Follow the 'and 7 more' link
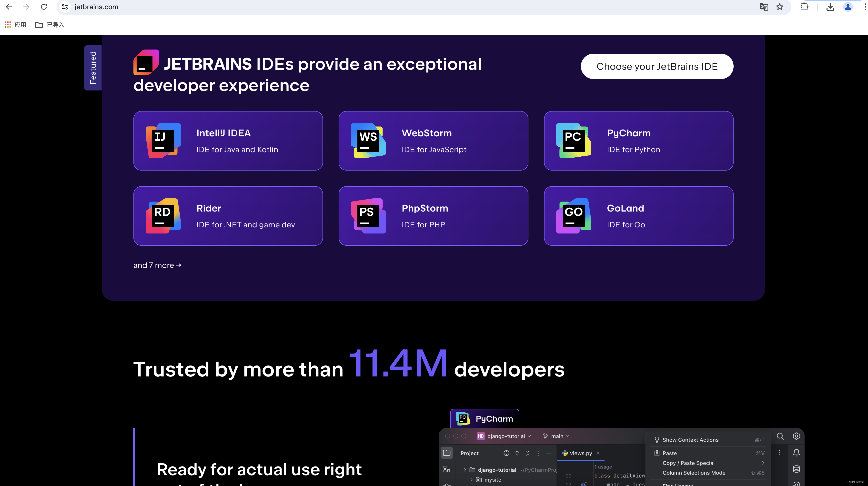 [157, 265]
